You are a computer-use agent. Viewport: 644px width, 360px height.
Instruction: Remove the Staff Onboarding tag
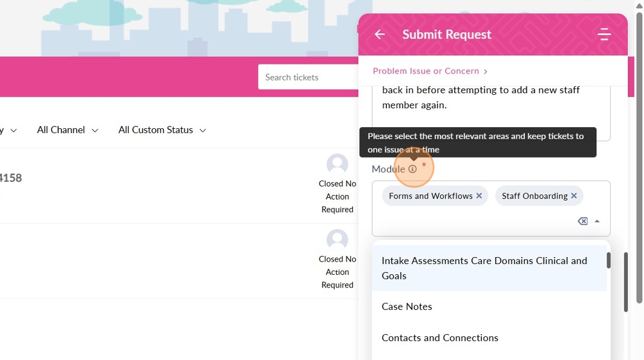tap(574, 196)
